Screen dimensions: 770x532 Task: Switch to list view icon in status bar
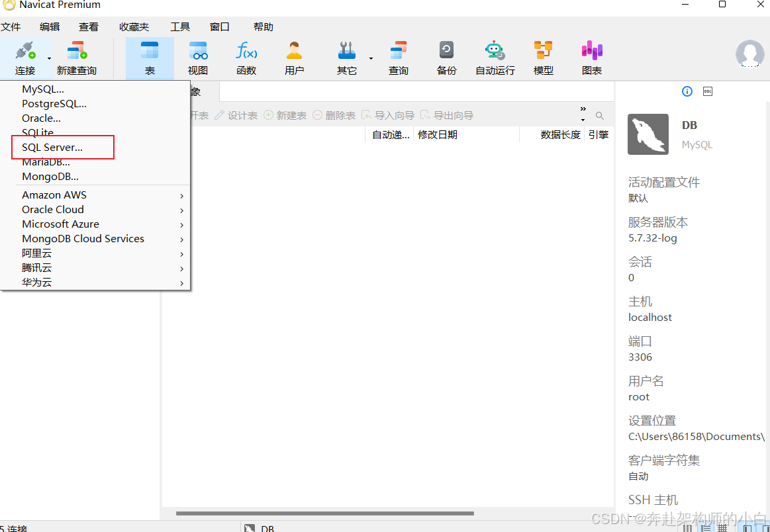[687, 529]
